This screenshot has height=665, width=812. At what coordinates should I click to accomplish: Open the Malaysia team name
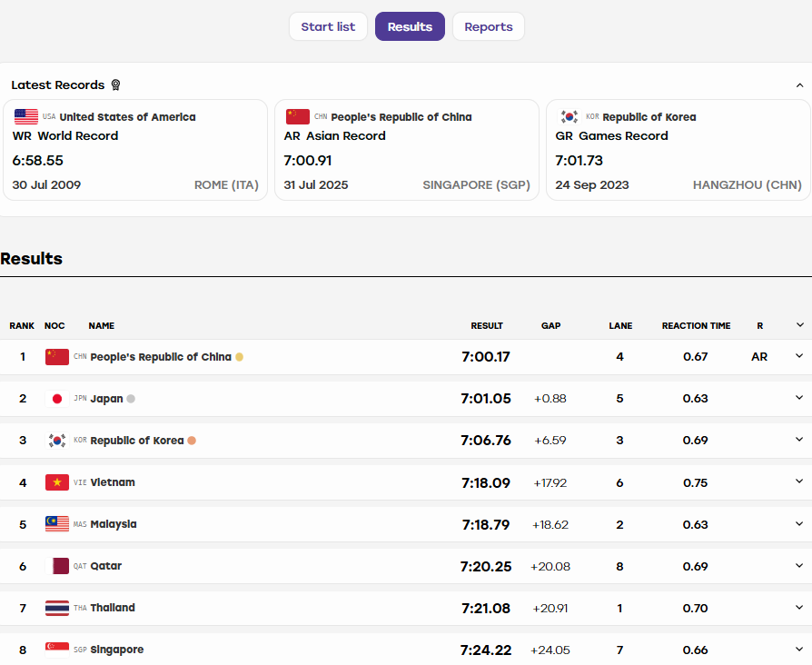pyautogui.click(x=114, y=524)
